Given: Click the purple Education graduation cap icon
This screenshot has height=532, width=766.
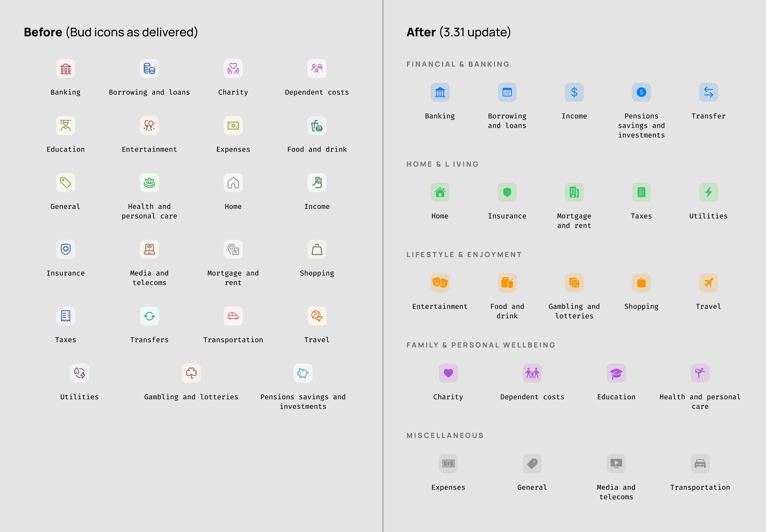Looking at the screenshot, I should point(616,373).
